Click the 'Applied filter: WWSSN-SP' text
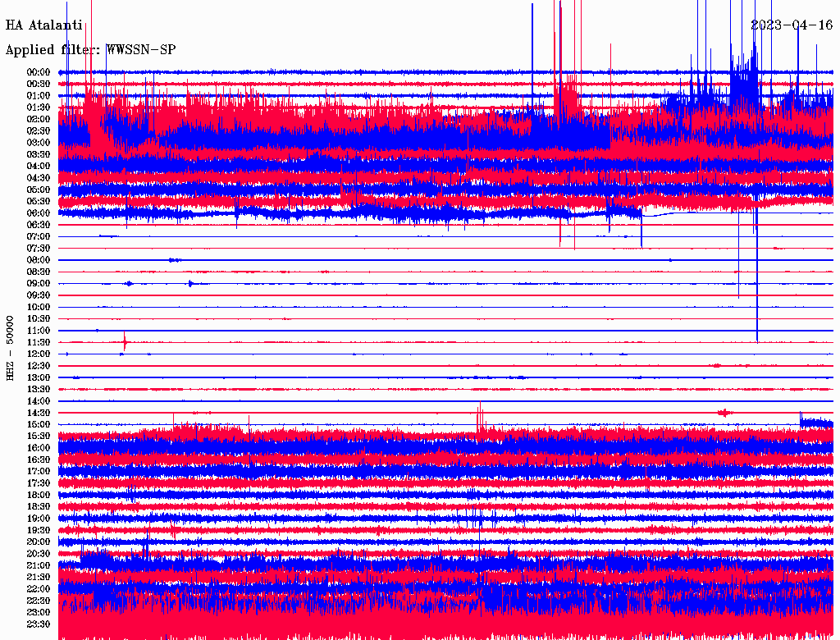This screenshot has width=840, height=640. [x=90, y=50]
